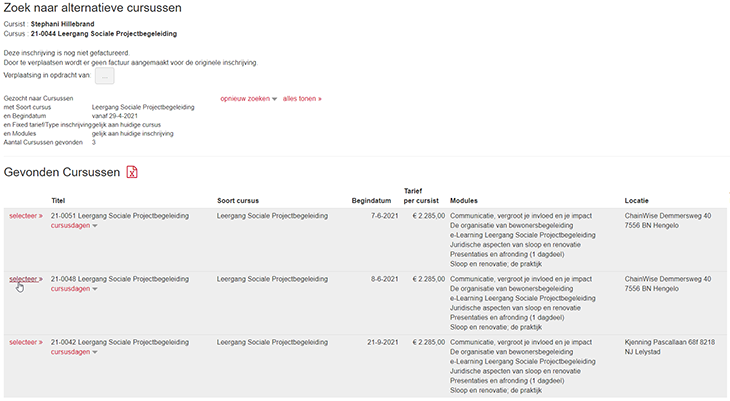Image resolution: width=730 pixels, height=401 pixels.
Task: Click the Titel column header
Action: (x=58, y=199)
